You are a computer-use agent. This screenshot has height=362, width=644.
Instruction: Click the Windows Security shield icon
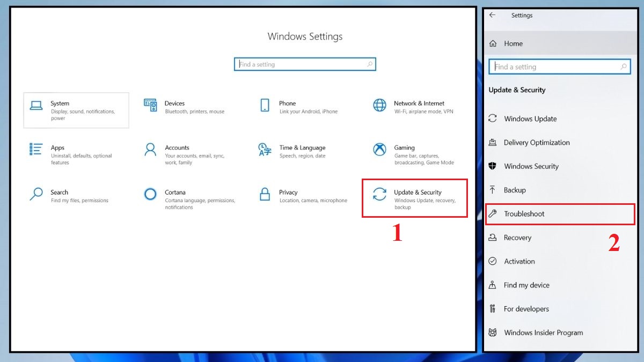pos(493,166)
